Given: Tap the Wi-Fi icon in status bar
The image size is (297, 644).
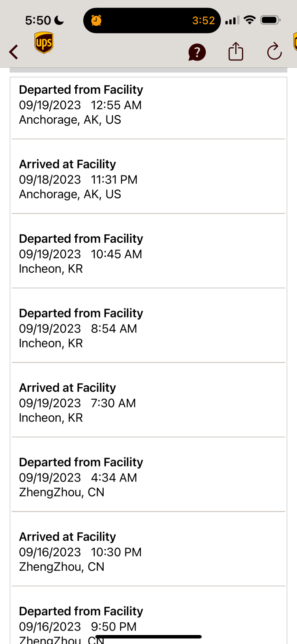Looking at the screenshot, I should 250,20.
